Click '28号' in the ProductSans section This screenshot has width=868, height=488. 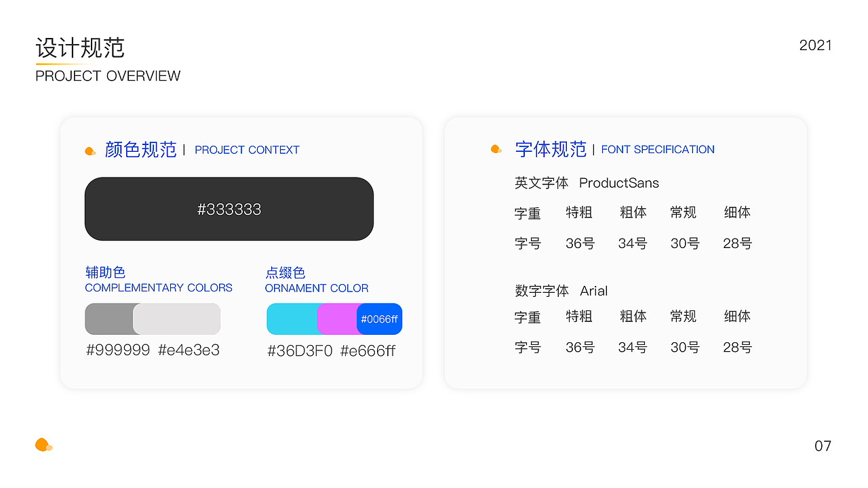click(738, 243)
